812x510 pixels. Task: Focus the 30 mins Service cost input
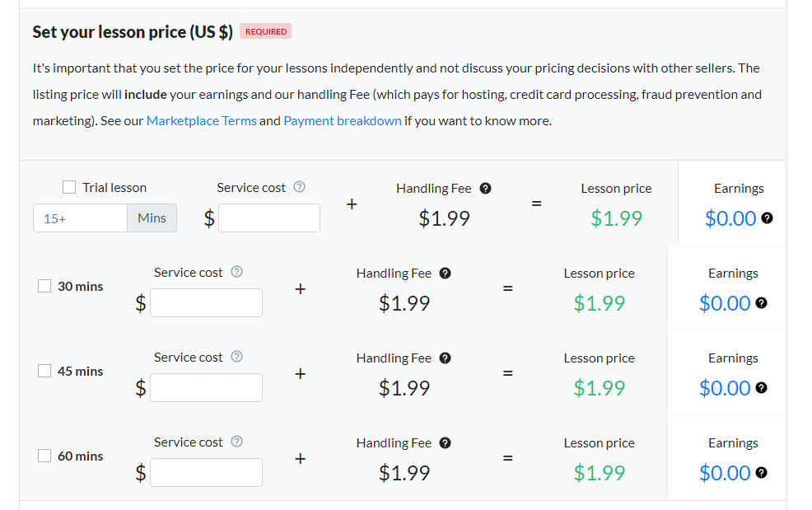click(206, 302)
